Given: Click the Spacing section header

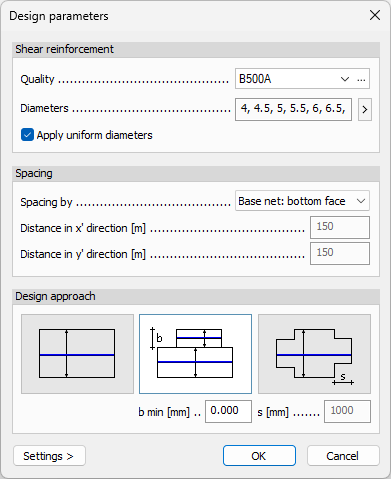Looking at the screenshot, I should (196, 174).
